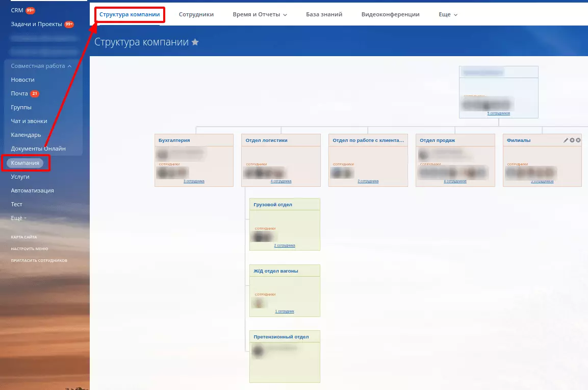The image size is (588, 390).
Task: Select Компания in the left sidebar
Action: tap(25, 163)
